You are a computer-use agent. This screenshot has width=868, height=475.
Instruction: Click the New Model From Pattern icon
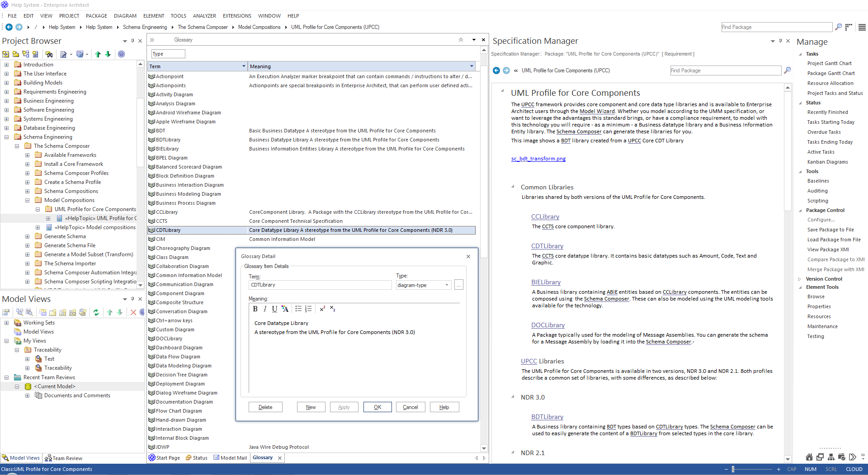(6, 54)
